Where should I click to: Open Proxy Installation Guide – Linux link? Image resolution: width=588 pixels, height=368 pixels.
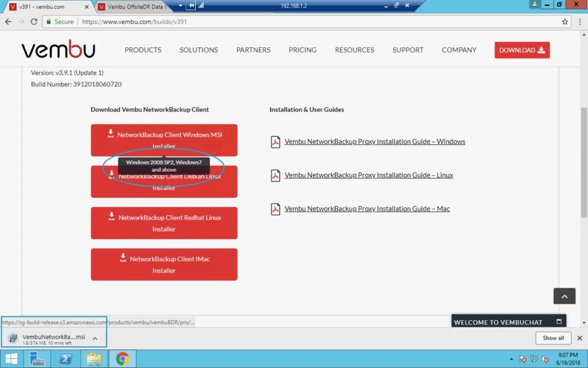pyautogui.click(x=369, y=175)
